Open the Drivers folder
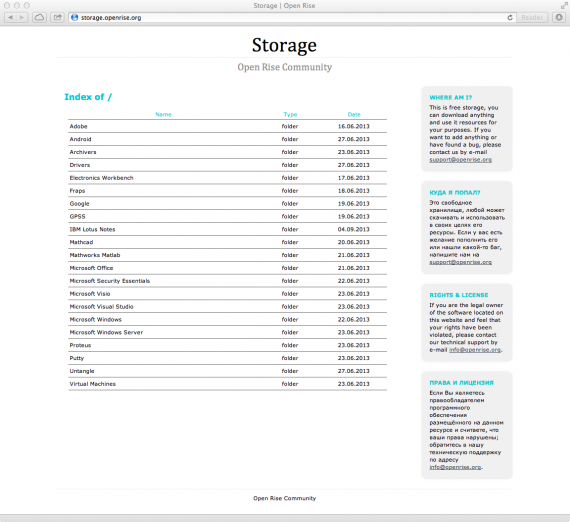The height and width of the screenshot is (522, 570). pyautogui.click(x=80, y=165)
